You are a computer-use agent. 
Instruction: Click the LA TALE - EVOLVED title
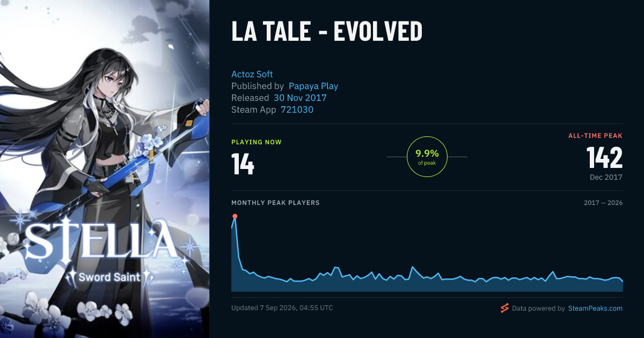click(x=327, y=32)
